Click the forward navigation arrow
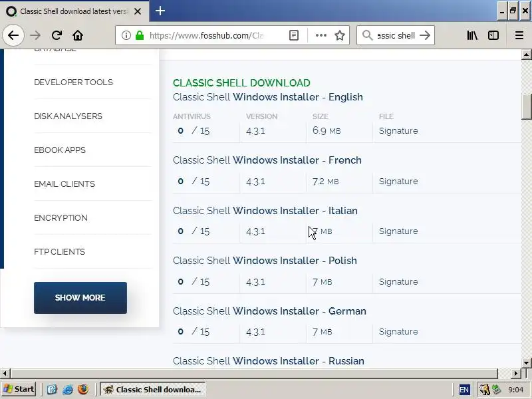 [x=35, y=35]
